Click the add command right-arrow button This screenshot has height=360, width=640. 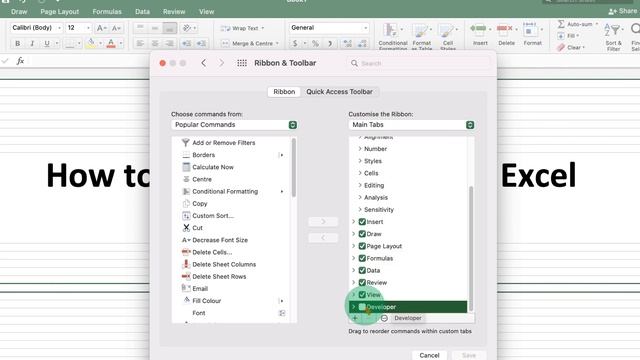(x=323, y=222)
